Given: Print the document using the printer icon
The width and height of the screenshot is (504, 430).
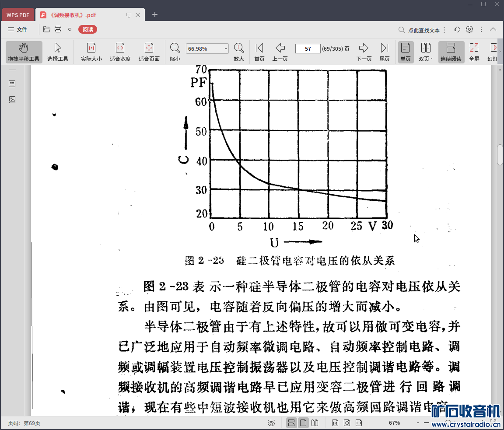Looking at the screenshot, I should 58,30.
